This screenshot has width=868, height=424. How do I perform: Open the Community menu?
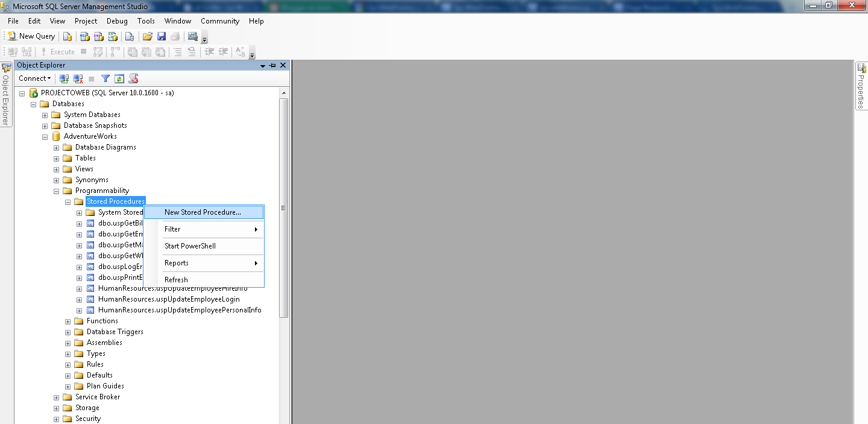220,21
